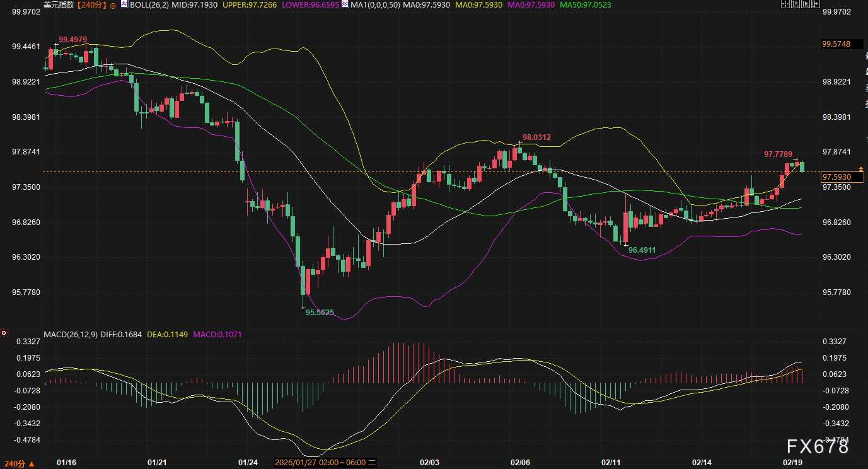Click the 美元指数 symbol title

click(x=58, y=5)
